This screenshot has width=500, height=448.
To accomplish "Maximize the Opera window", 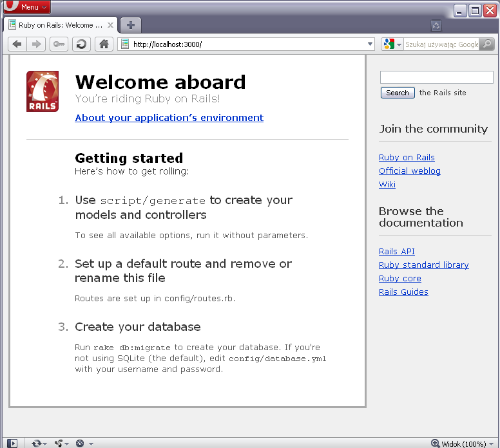I will pyautogui.click(x=475, y=10).
